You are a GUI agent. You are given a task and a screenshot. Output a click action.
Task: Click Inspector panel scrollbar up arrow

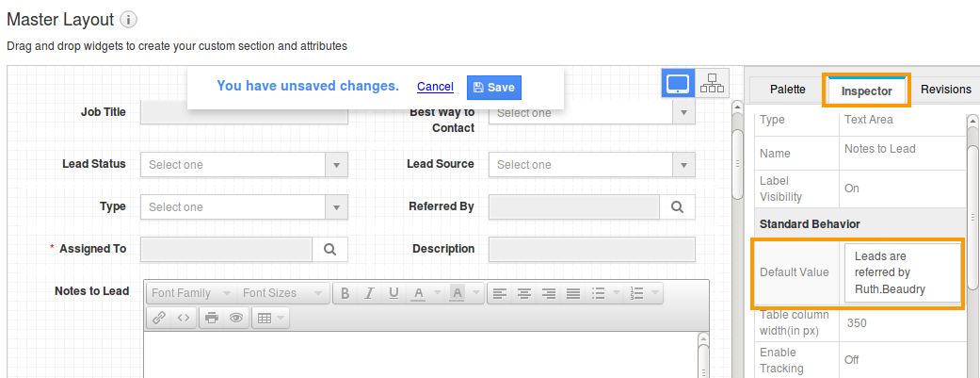tap(972, 120)
